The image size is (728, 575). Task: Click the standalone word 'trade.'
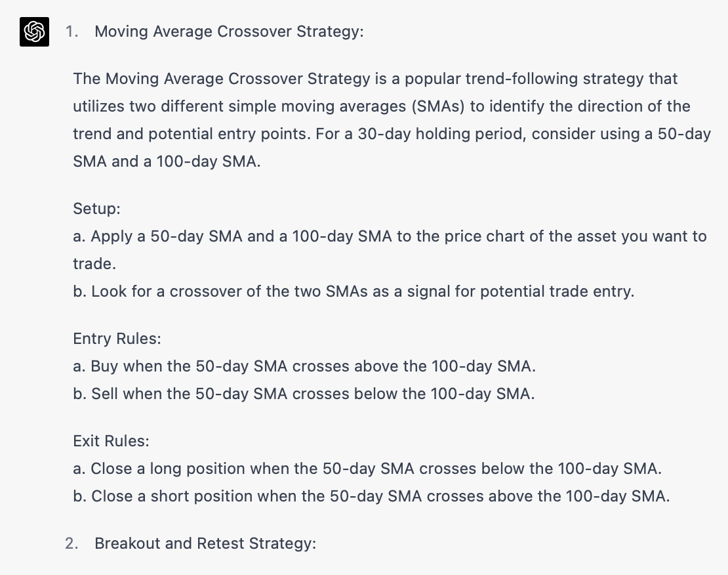tap(94, 264)
